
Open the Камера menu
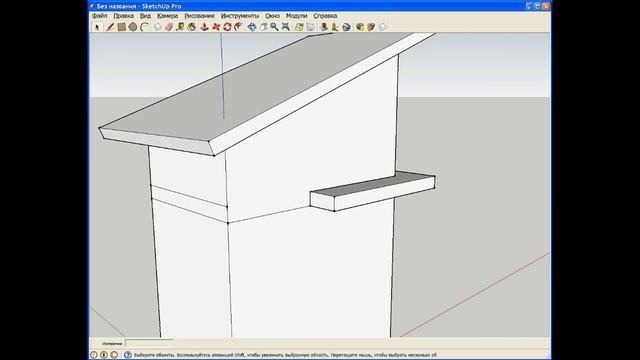[167, 16]
